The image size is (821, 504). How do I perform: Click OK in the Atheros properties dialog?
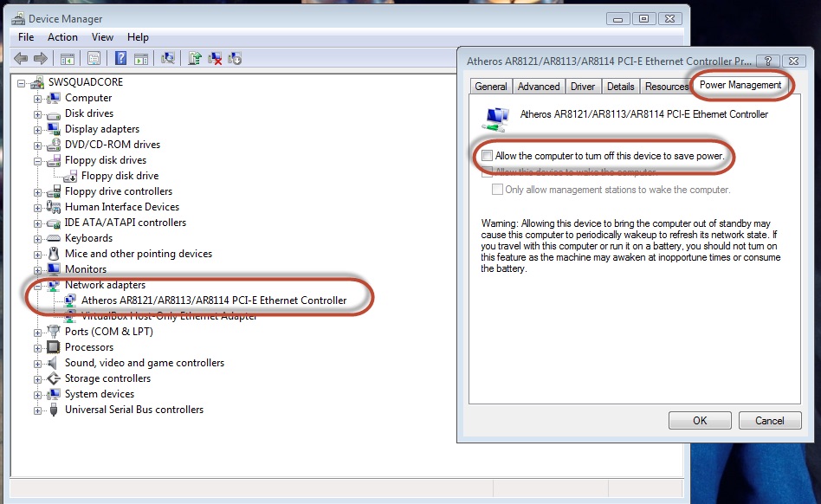[700, 420]
